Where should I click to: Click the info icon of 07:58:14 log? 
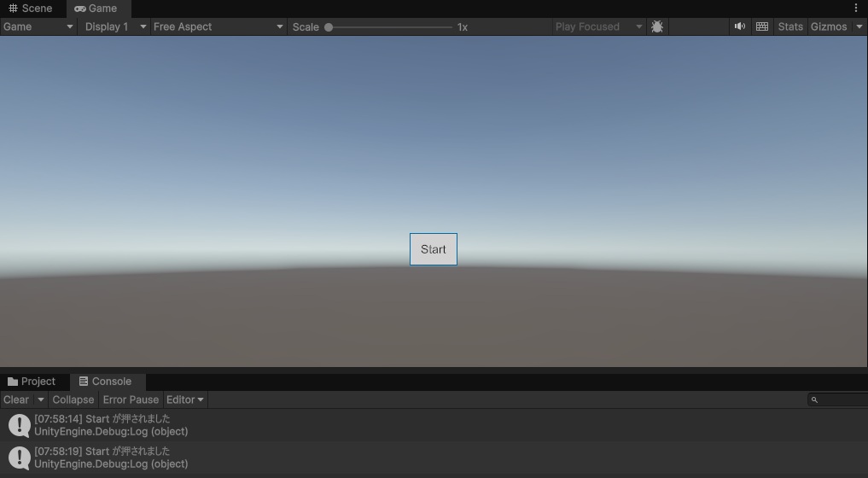coord(20,425)
